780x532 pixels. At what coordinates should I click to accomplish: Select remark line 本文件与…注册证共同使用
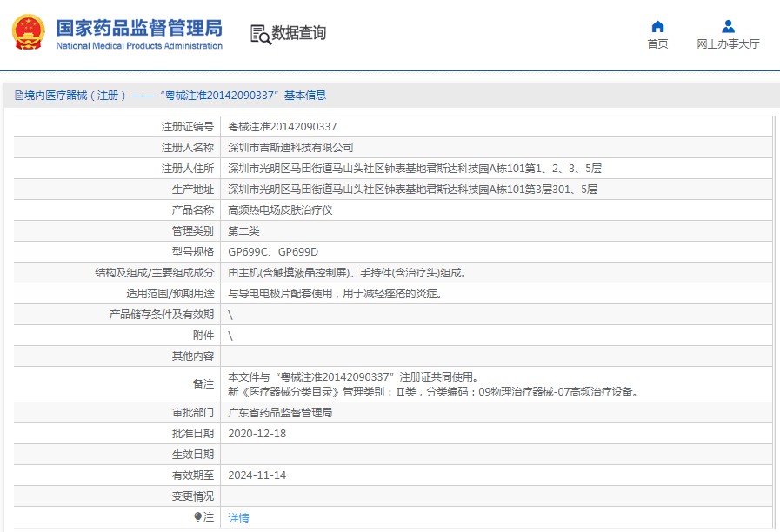pyautogui.click(x=353, y=377)
